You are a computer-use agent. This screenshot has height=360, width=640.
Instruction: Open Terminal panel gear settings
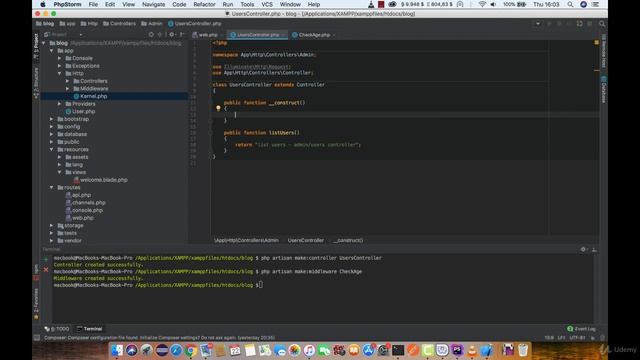pos(583,249)
